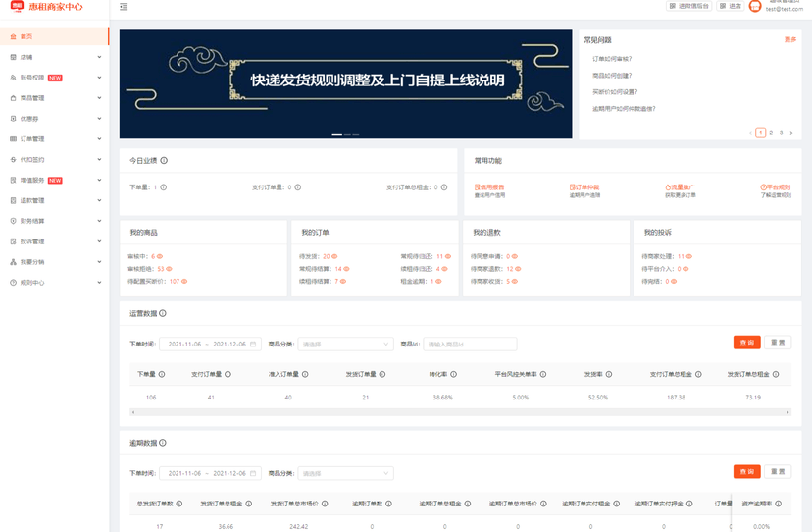Click the info icon beside 支付订单量: 0

click(x=298, y=187)
